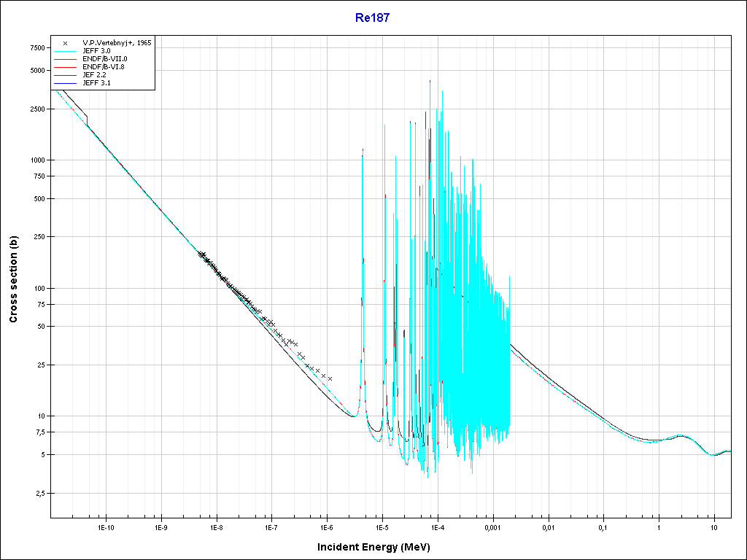Click the gray JEF 2.2 legend line

click(65, 75)
